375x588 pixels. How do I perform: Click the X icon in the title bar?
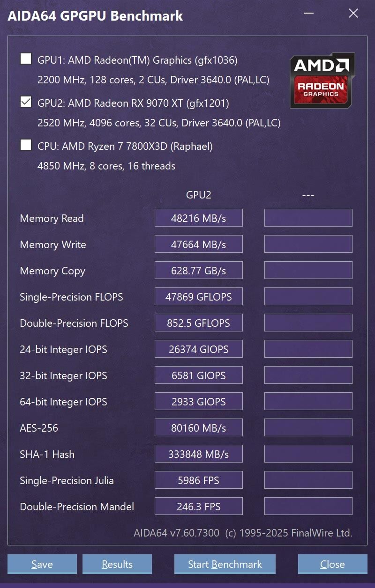pyautogui.click(x=353, y=14)
